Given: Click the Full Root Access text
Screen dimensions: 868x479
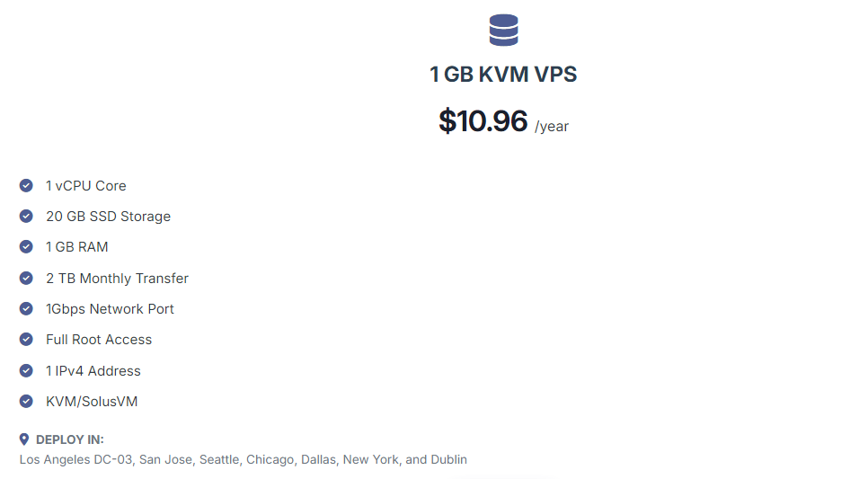Looking at the screenshot, I should pyautogui.click(x=99, y=340).
